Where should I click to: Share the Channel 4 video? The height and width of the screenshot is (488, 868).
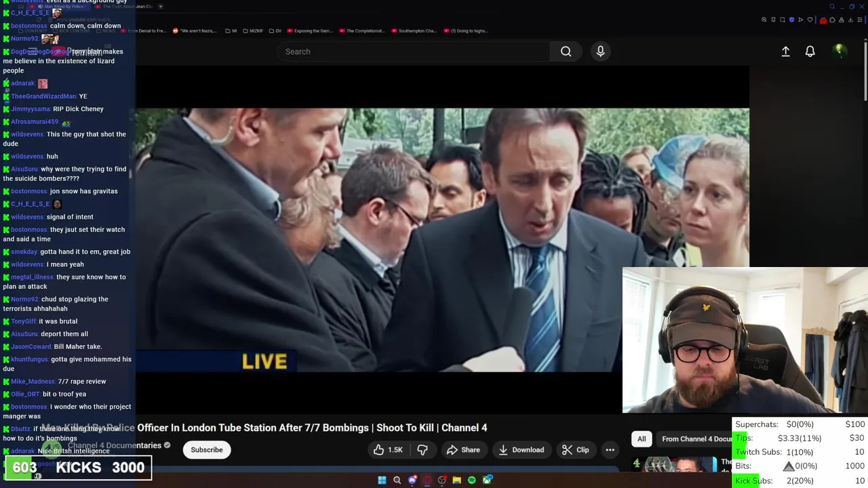(463, 450)
